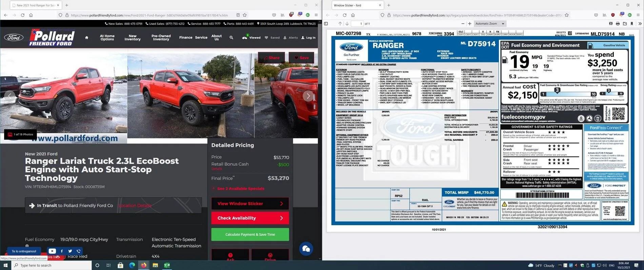The image size is (644, 270).
Task: Reload the Ford Ranger page
Action: [22, 15]
